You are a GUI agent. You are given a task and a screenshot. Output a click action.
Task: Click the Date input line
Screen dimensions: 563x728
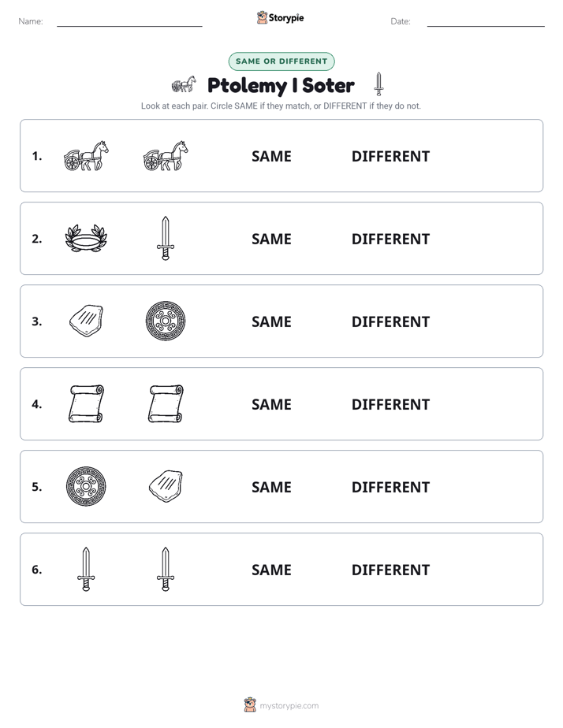(x=486, y=21)
